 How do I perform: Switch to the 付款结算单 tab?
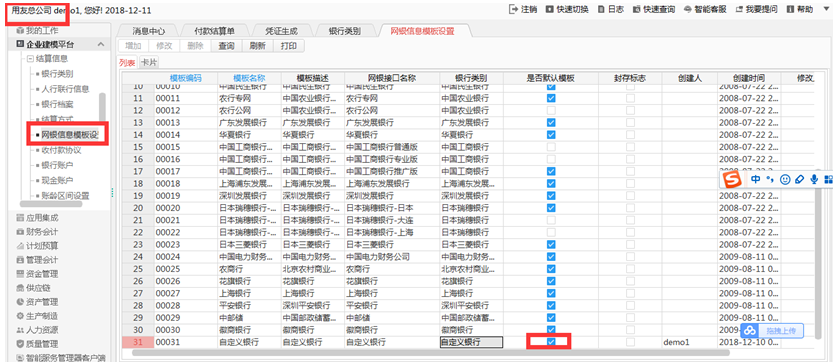coord(214,31)
